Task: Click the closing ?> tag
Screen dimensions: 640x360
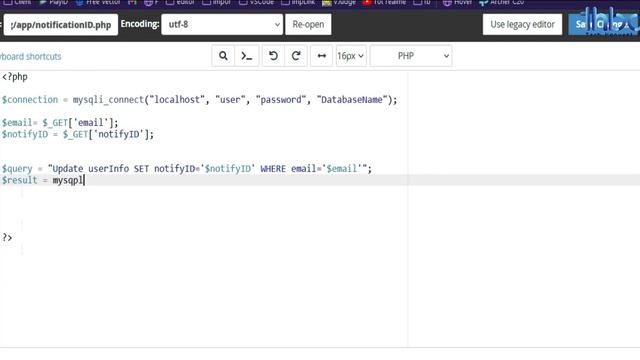Action: point(7,238)
